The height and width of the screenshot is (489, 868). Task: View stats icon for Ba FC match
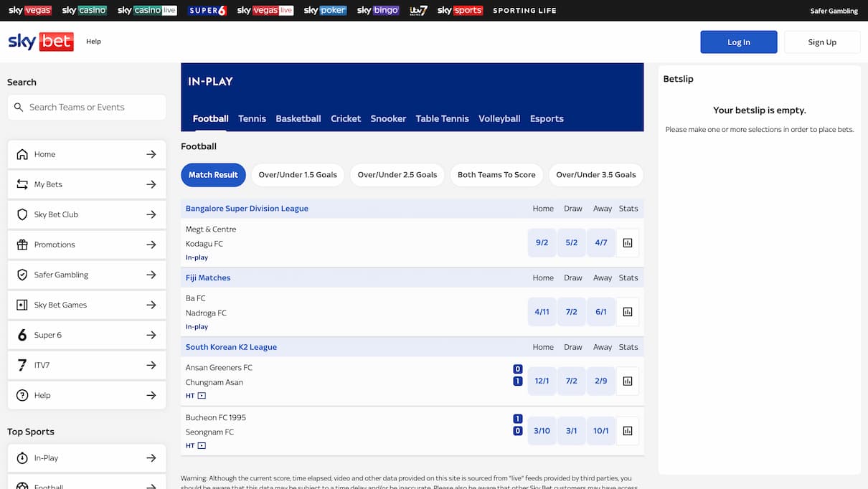point(627,312)
